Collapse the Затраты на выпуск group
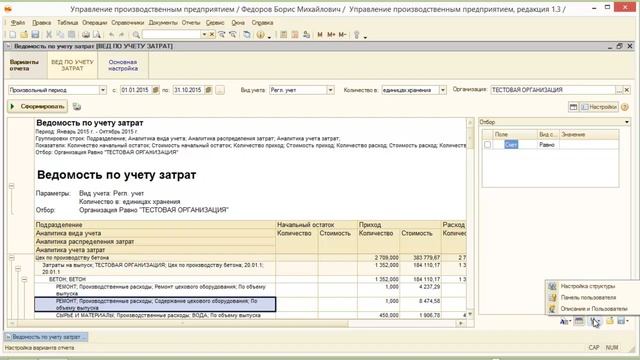This screenshot has width=640, height=360. [18, 269]
